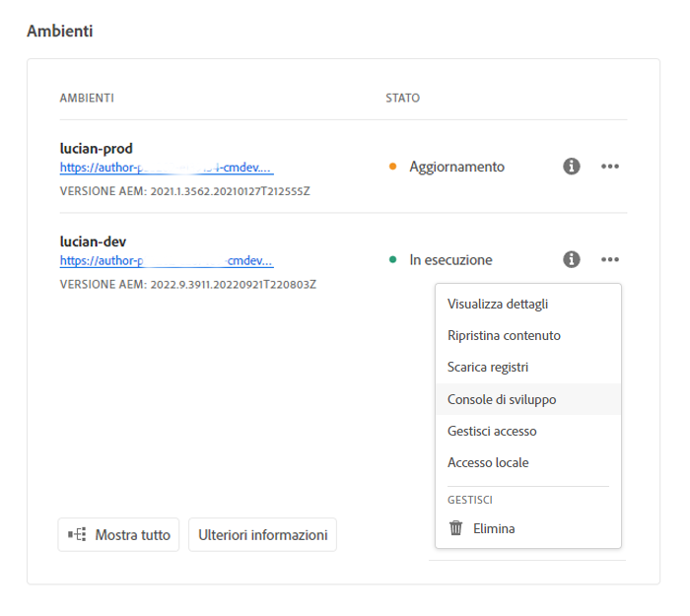Click the orange Aggiornamento status dot

point(393,167)
